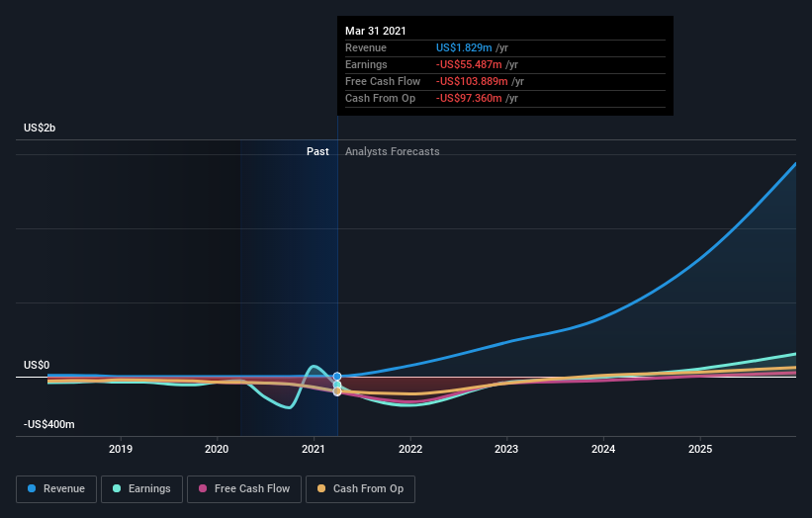Toggle the Revenue legend button
The image size is (812, 518).
56,489
